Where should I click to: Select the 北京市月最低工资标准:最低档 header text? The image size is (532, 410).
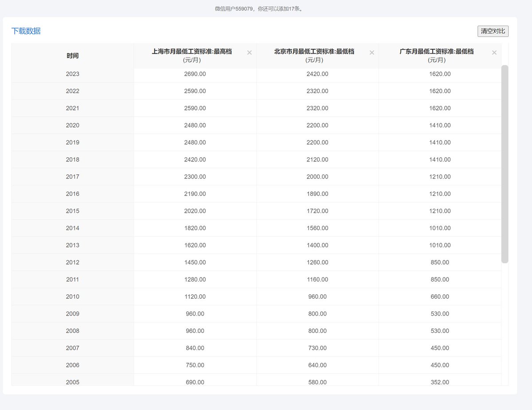[314, 51]
